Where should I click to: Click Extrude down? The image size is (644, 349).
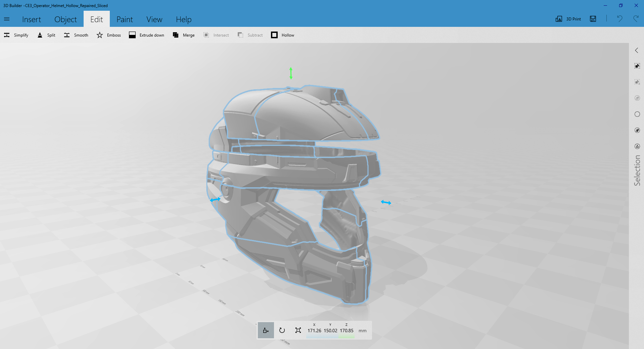(x=146, y=35)
